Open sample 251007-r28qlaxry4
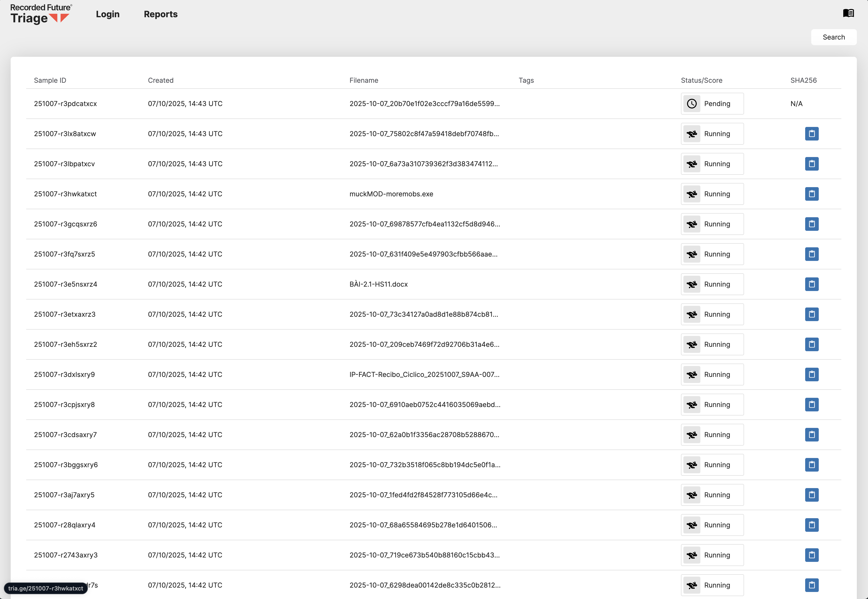 (x=65, y=525)
